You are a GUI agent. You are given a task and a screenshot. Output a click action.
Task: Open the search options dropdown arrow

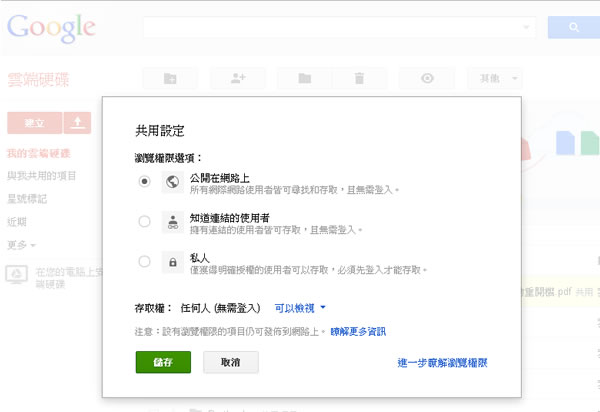[526, 27]
